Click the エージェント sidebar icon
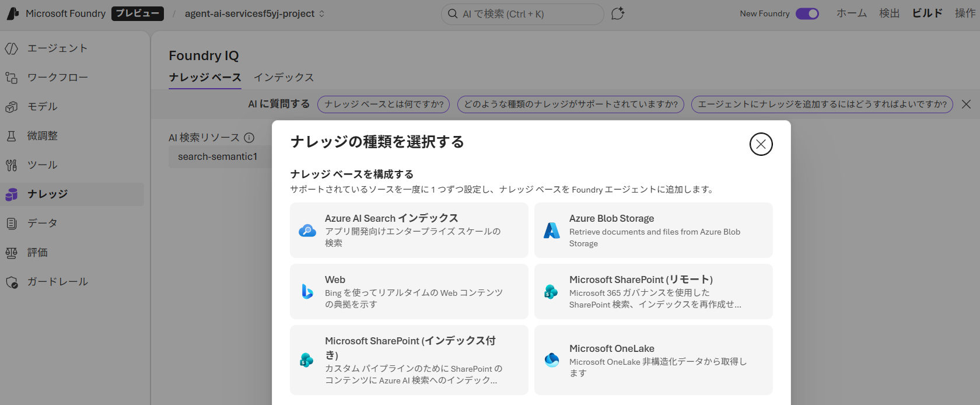Viewport: 980px width, 405px height. tap(12, 48)
